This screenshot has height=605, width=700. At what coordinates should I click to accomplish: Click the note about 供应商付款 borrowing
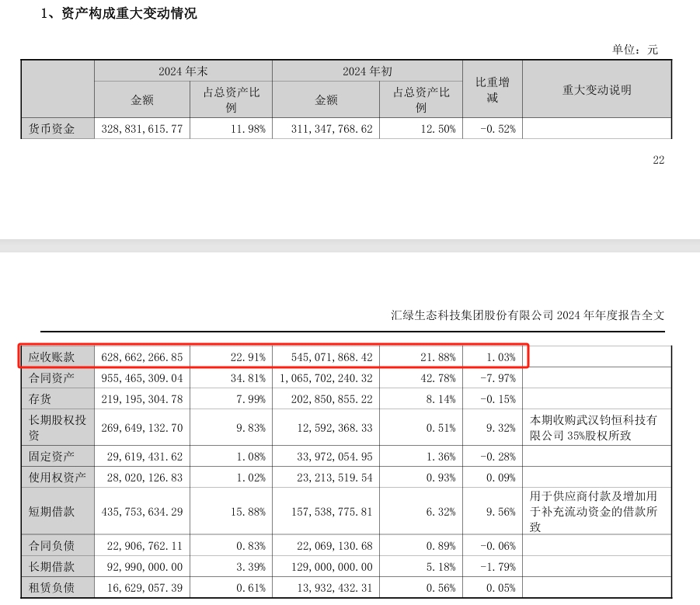pos(594,511)
